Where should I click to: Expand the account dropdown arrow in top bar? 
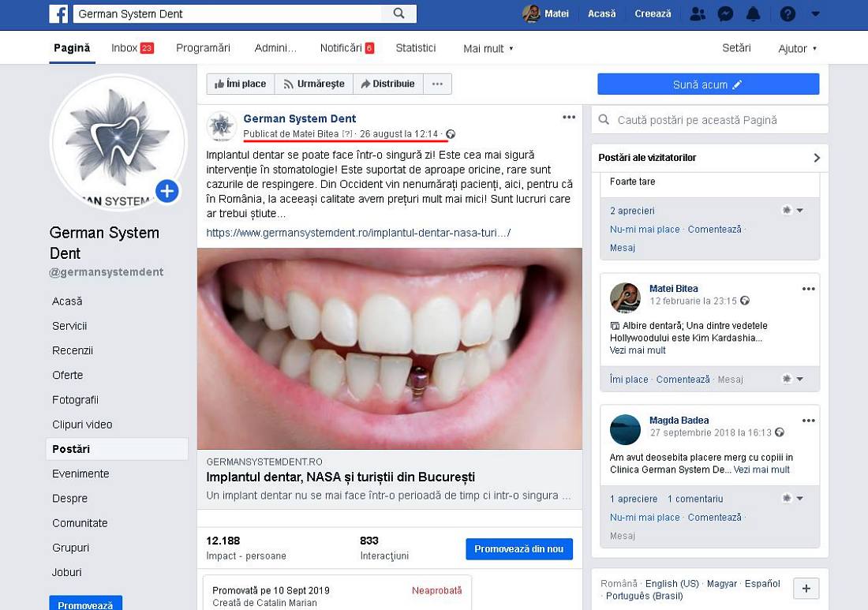[815, 13]
